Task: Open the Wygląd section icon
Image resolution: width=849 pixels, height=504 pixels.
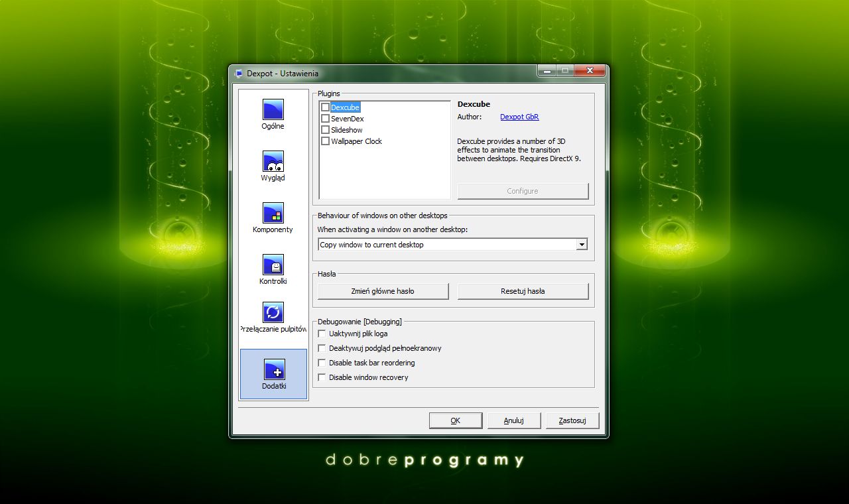Action: click(273, 161)
